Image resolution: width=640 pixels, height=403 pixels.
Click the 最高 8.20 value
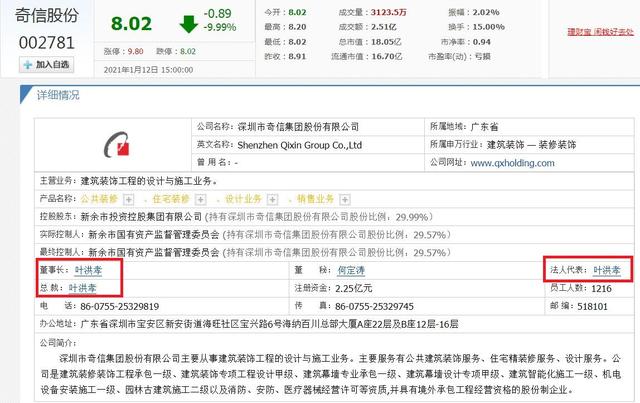(x=297, y=27)
